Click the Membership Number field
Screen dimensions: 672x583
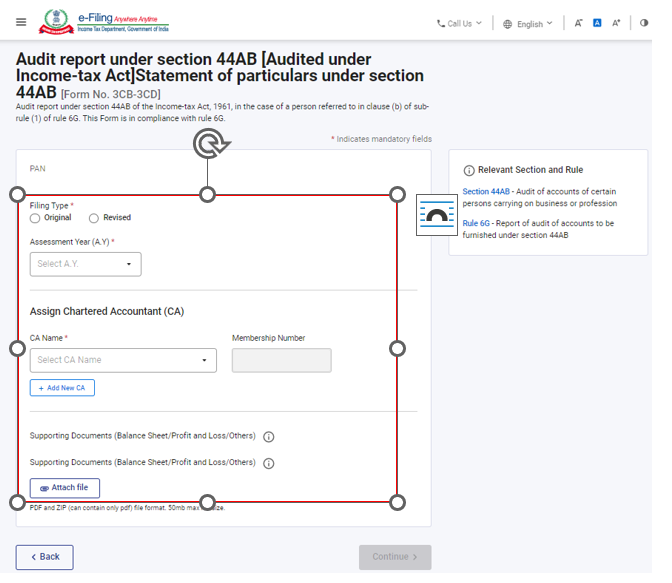281,360
